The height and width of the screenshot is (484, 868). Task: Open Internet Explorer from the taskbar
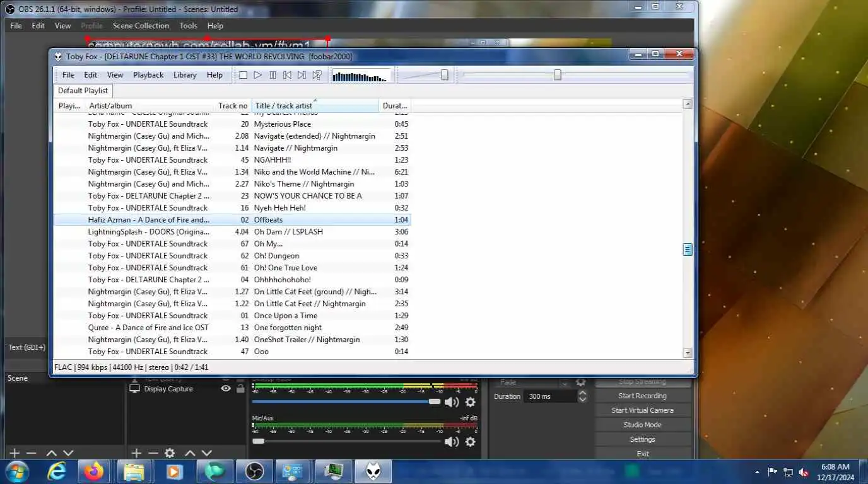[57, 471]
